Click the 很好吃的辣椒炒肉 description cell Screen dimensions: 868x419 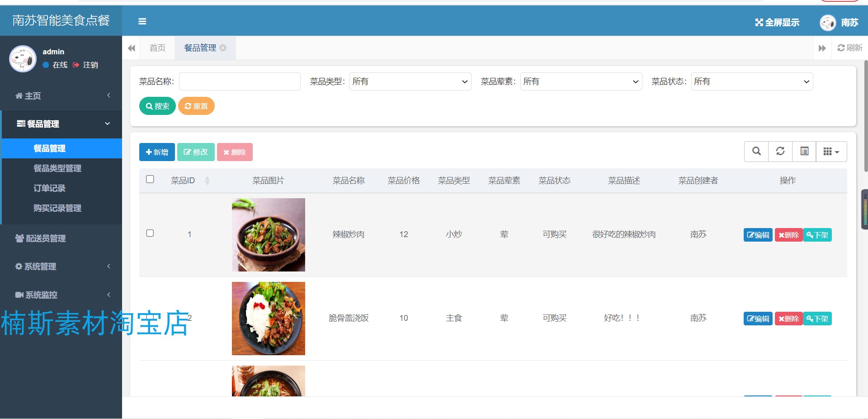point(624,234)
